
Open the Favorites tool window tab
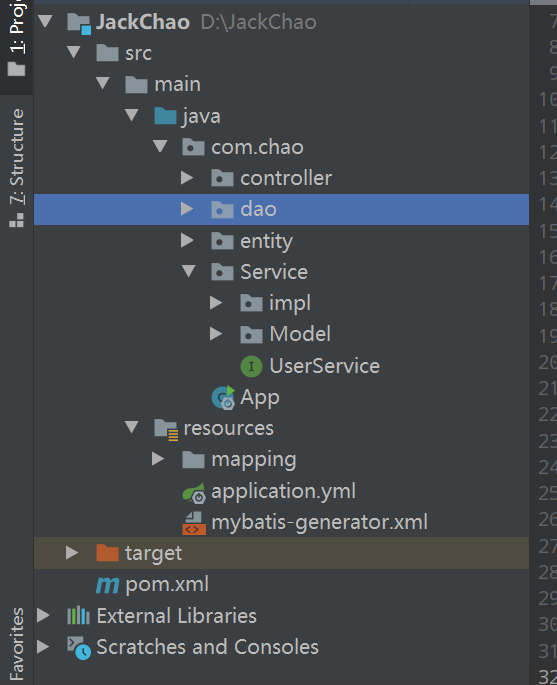[x=17, y=643]
